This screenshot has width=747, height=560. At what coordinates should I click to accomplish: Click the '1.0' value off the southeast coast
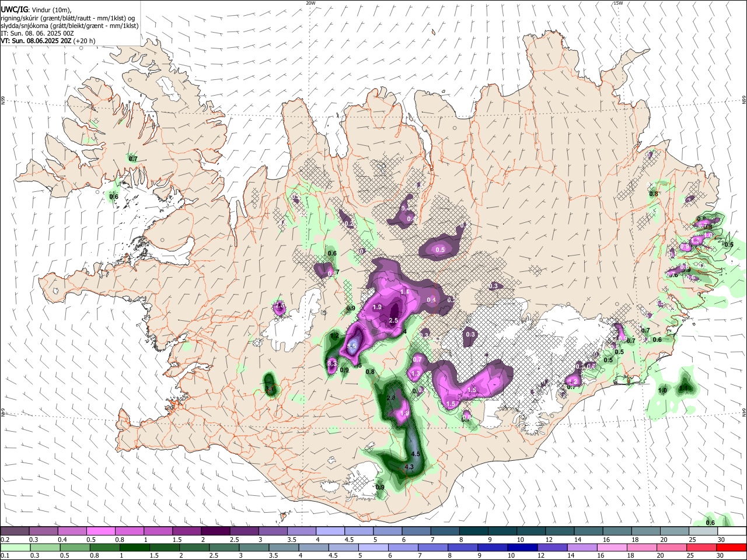[x=662, y=391]
